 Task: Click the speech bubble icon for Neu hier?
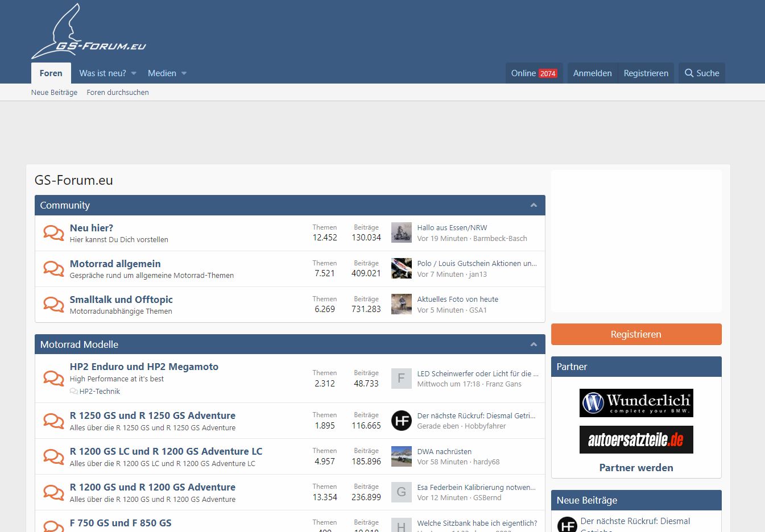53,233
